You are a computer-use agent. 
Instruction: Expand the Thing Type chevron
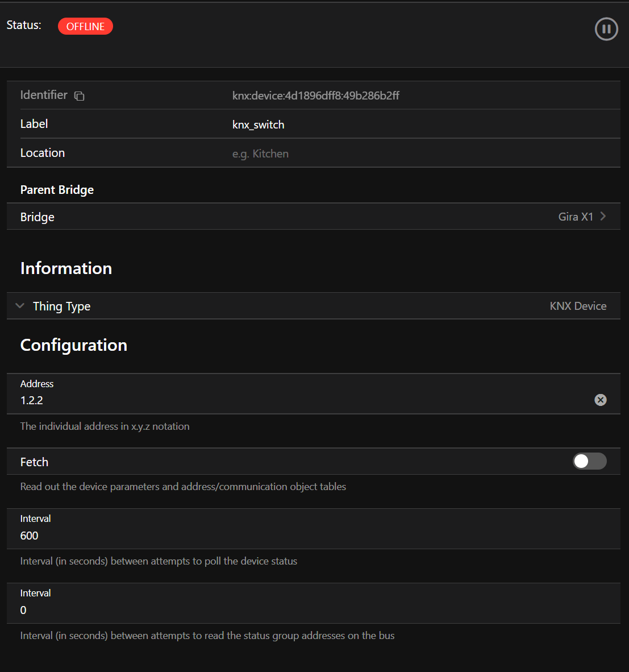coord(20,306)
